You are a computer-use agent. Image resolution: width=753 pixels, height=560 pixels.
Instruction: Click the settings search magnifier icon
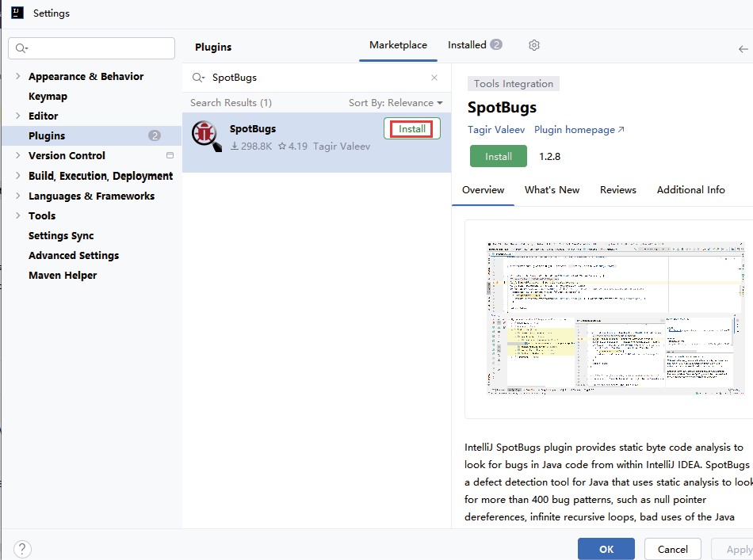click(21, 48)
